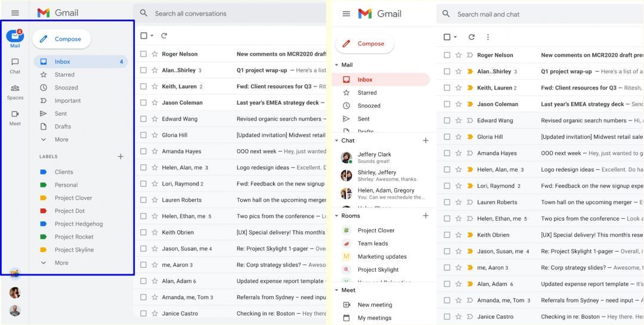Open My meetings in right sidebar
644x325 pixels.
(374, 318)
